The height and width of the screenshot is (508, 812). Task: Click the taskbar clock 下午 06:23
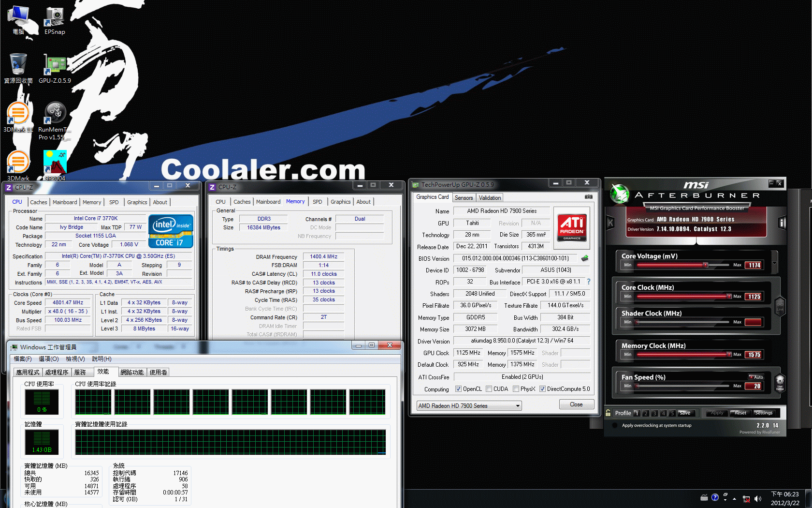pos(785,494)
